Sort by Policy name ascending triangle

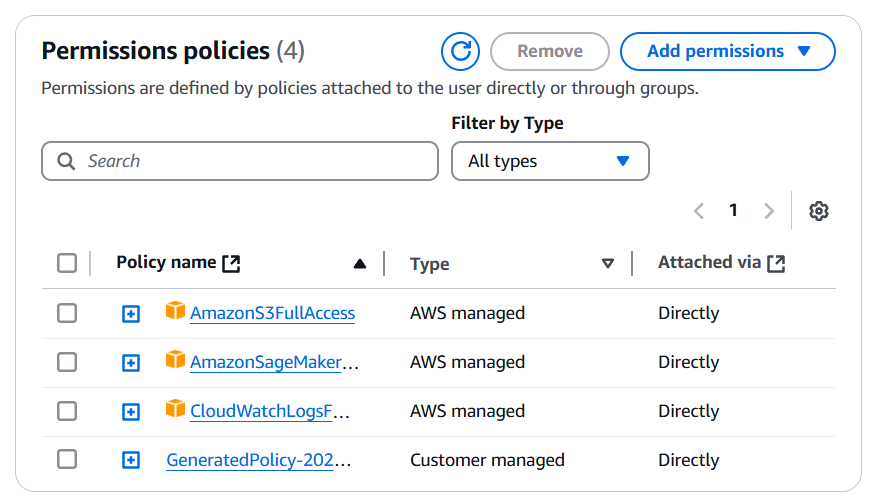point(360,264)
